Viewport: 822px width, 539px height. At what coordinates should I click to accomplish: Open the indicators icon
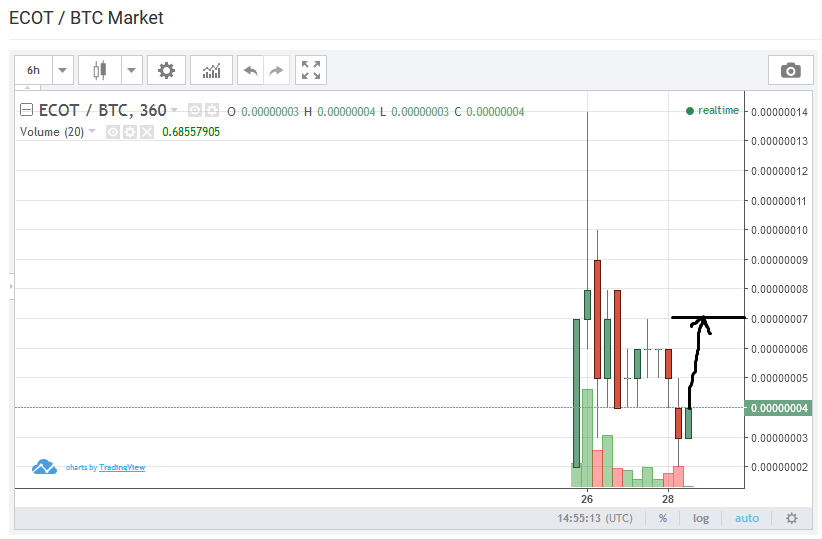[x=211, y=70]
